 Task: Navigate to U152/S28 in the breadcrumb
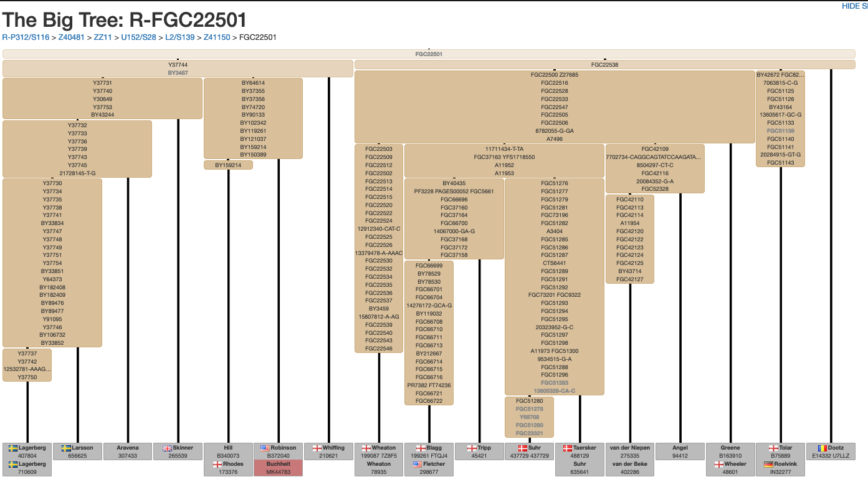[138, 37]
